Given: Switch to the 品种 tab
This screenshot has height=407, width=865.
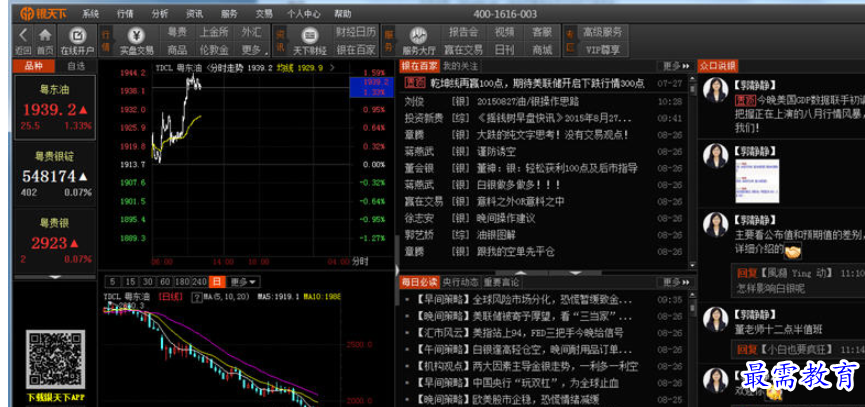Looking at the screenshot, I should [x=34, y=66].
